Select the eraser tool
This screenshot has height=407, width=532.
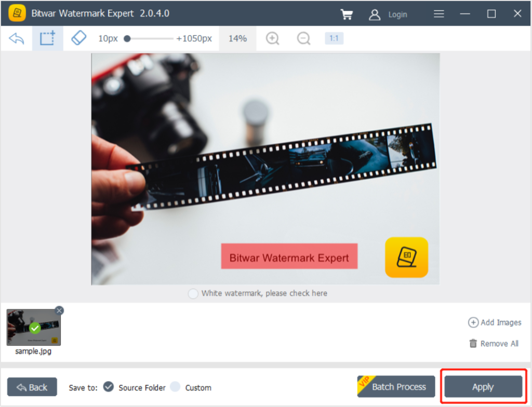tap(78, 38)
